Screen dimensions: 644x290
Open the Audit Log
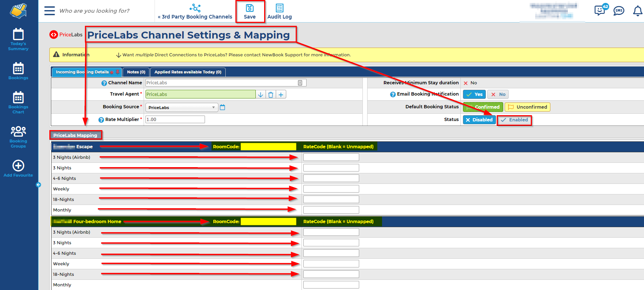[x=279, y=12]
